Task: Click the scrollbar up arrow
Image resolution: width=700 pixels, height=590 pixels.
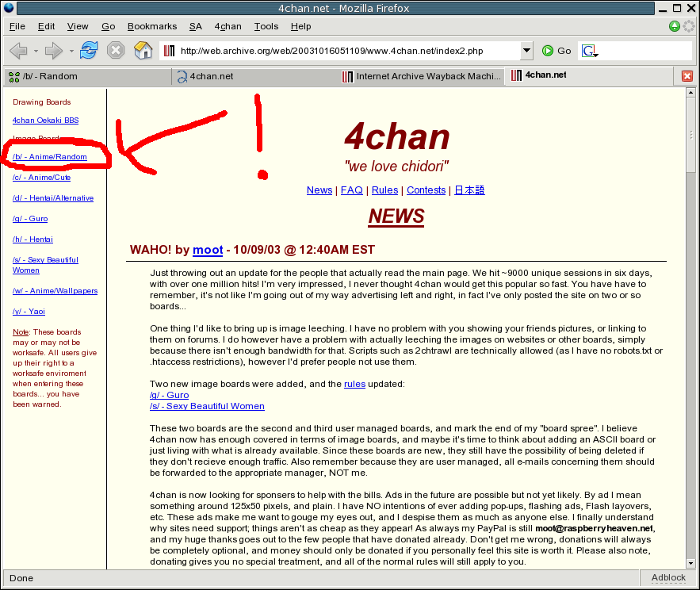Action: 690,93
